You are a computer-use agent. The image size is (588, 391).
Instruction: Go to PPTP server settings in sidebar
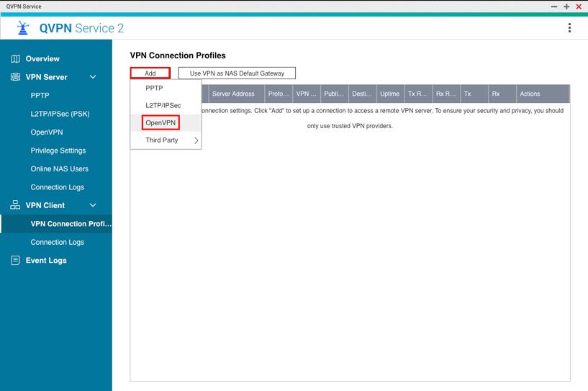click(40, 95)
